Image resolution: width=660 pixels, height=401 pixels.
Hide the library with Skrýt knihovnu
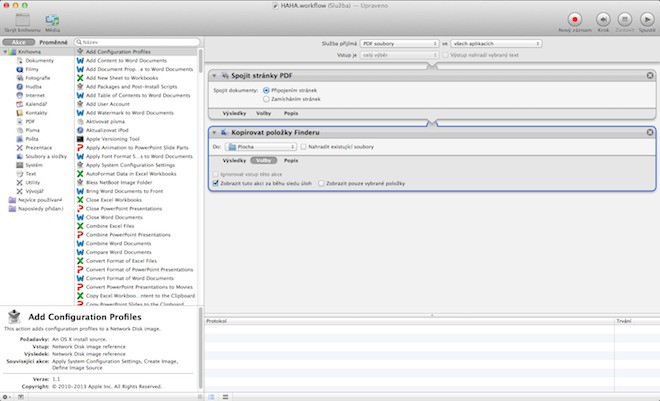(22, 19)
